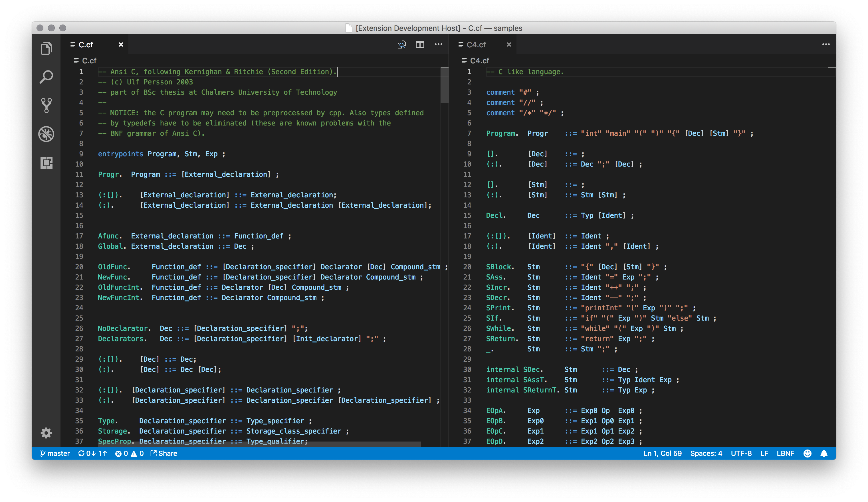Click Open Changes icon in left editor
Screen dimensions: 868x502
point(402,44)
